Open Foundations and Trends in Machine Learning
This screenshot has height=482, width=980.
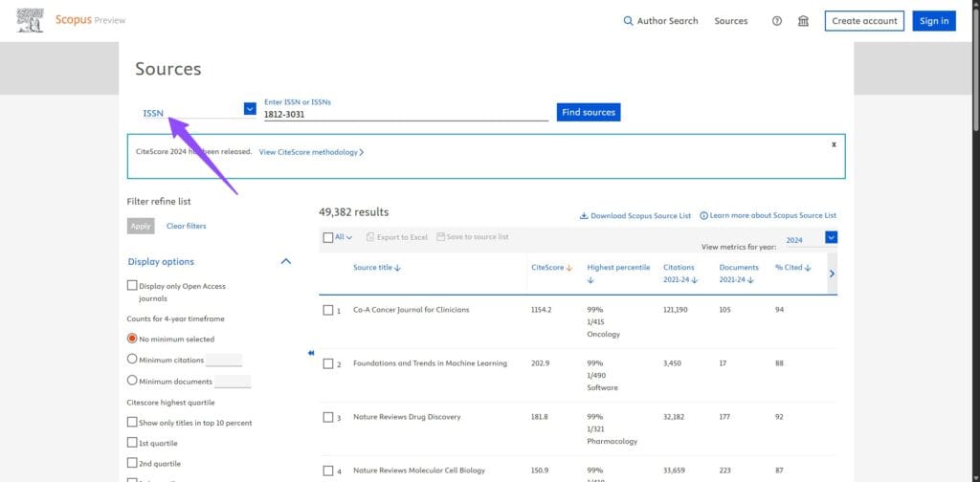tap(430, 363)
